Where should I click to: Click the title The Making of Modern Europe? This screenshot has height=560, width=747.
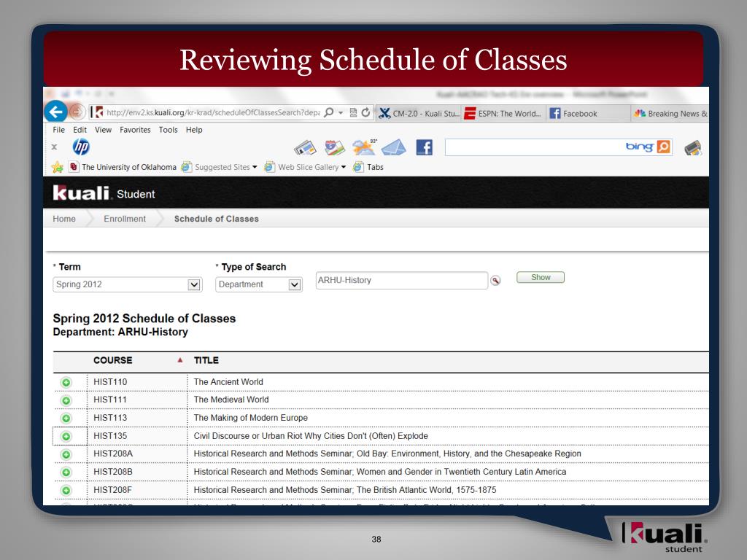(x=251, y=418)
